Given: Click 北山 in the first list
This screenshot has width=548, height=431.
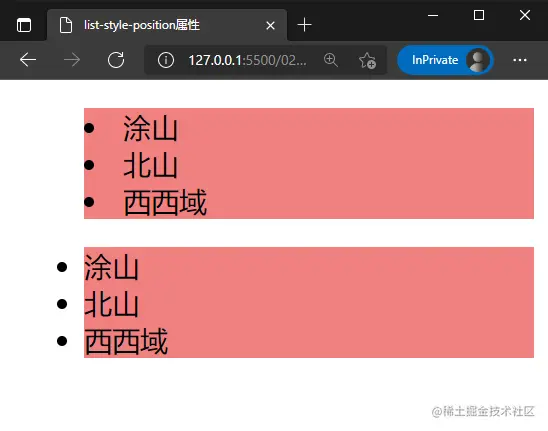Looking at the screenshot, I should pyautogui.click(x=151, y=165).
